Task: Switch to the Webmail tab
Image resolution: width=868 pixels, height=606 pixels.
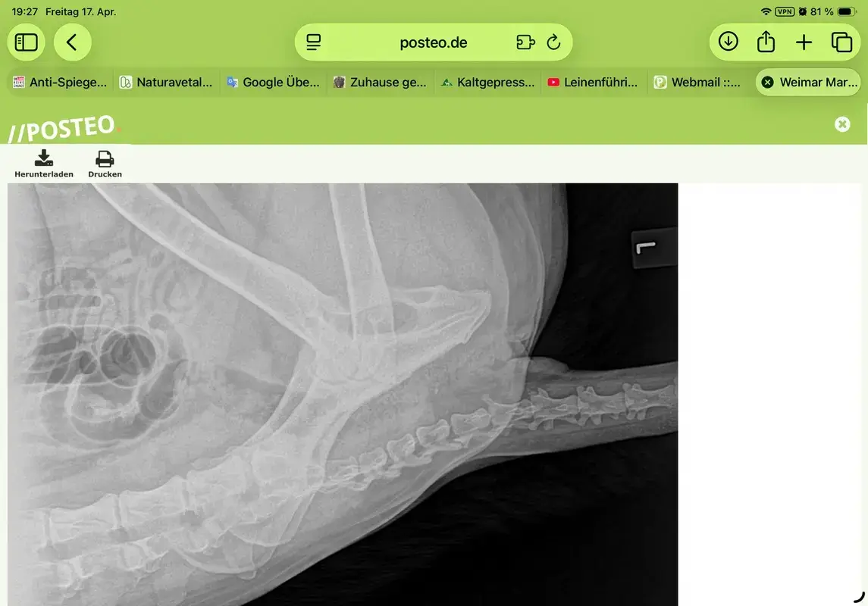Action: click(x=699, y=83)
